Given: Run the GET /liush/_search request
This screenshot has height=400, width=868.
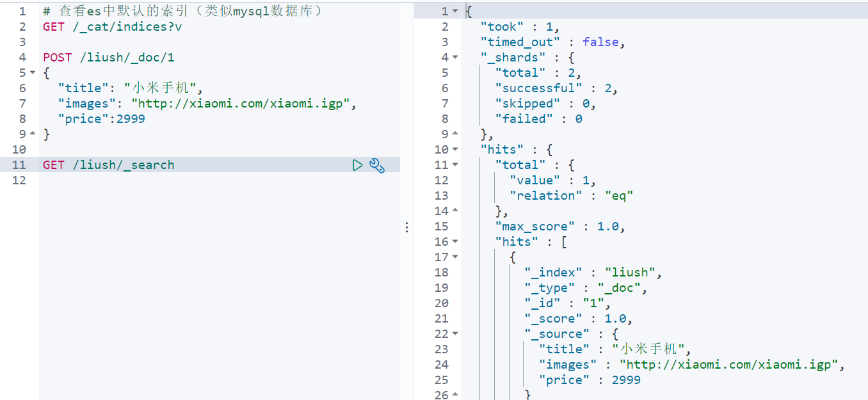Looking at the screenshot, I should 358,165.
